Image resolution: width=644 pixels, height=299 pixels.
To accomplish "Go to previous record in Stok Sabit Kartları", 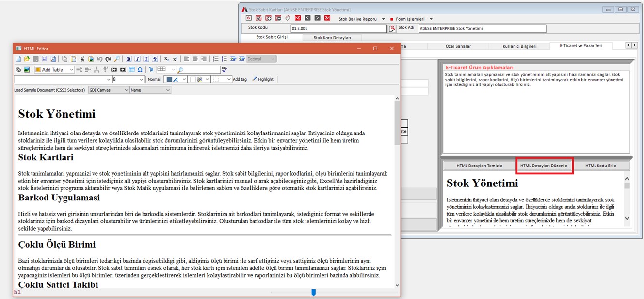I will pyautogui.click(x=307, y=18).
